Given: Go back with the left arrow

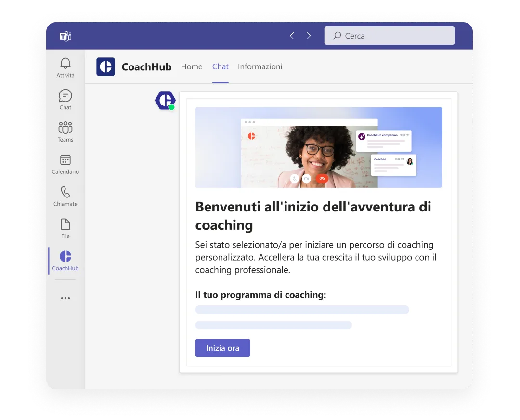Looking at the screenshot, I should tap(292, 36).
